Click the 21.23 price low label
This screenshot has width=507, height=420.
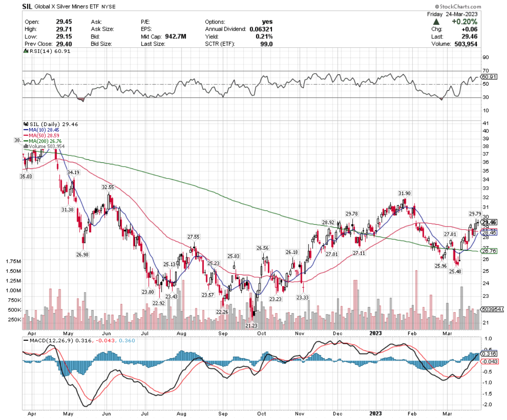[x=251, y=326]
